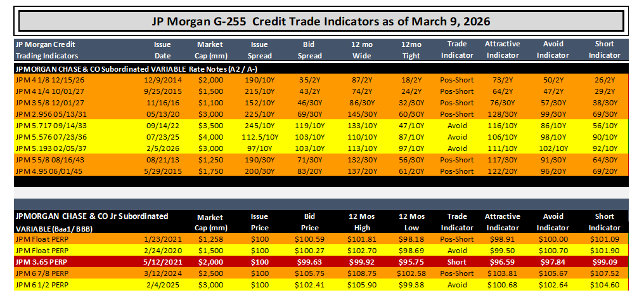Image resolution: width=644 pixels, height=302 pixels.
Task: Select the Bid Spread column header
Action: pyautogui.click(x=310, y=49)
